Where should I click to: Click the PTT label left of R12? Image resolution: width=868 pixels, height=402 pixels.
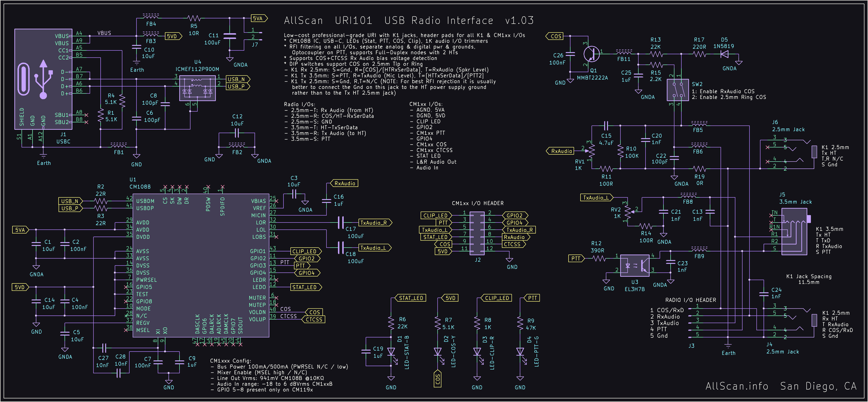(x=577, y=259)
